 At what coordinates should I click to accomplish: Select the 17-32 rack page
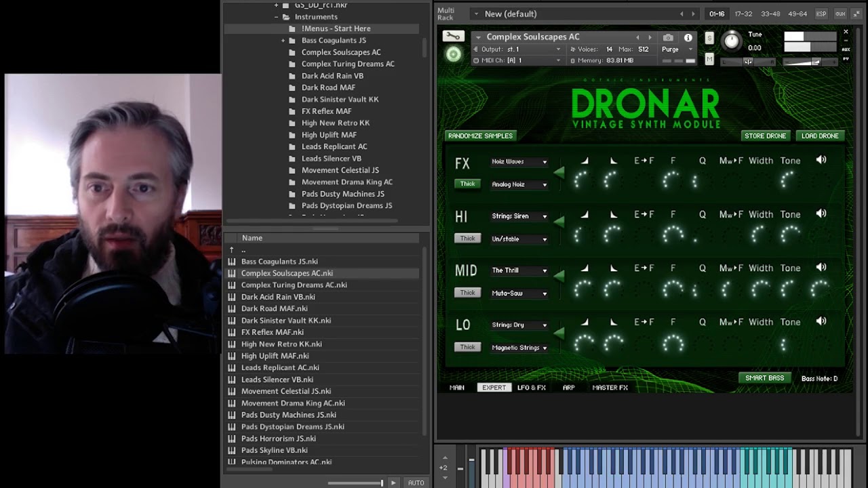coord(743,14)
